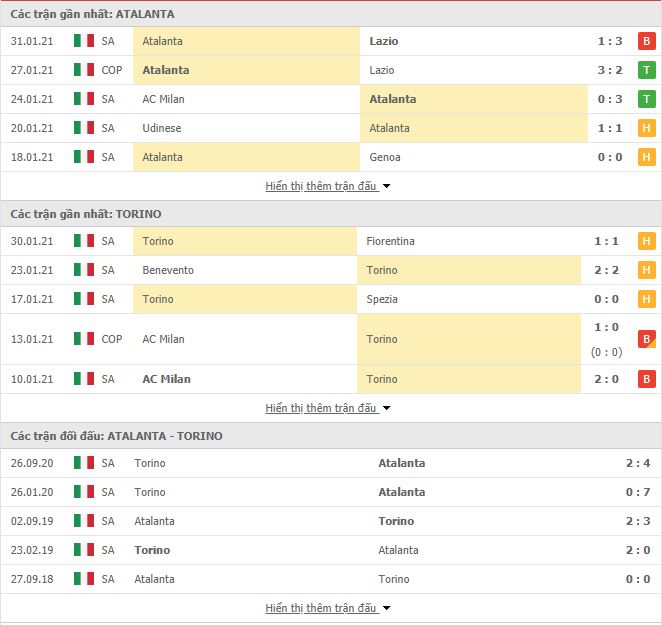Open 'Hiển thị thêm trận đấu' under Atalanta

[320, 186]
